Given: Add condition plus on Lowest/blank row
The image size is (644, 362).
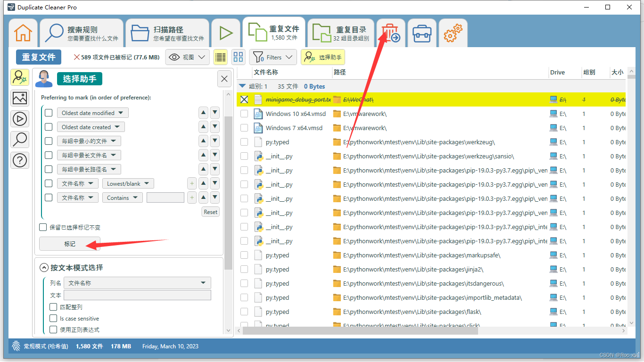Looking at the screenshot, I should click(192, 183).
